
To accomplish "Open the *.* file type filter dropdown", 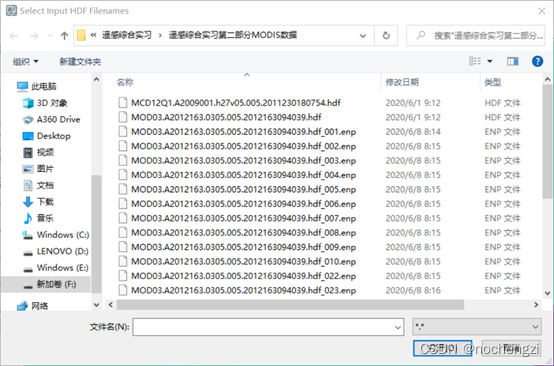I will pyautogui.click(x=477, y=327).
